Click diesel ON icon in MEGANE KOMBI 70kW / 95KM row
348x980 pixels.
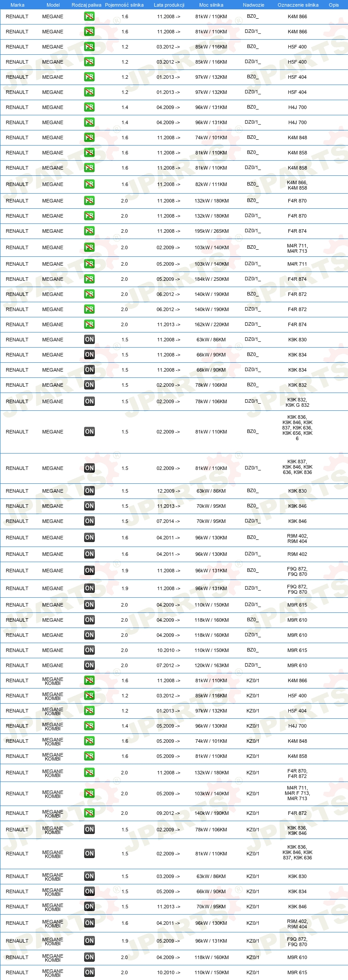[x=89, y=907]
